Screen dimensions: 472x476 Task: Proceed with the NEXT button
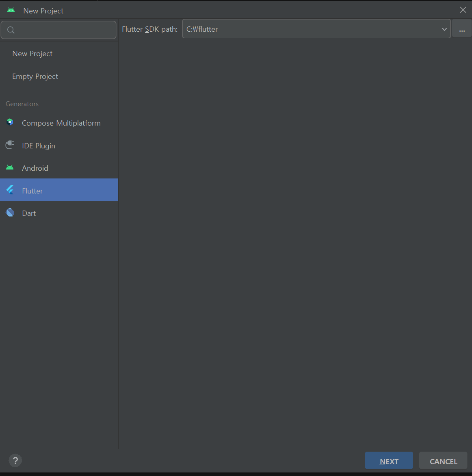pos(389,461)
